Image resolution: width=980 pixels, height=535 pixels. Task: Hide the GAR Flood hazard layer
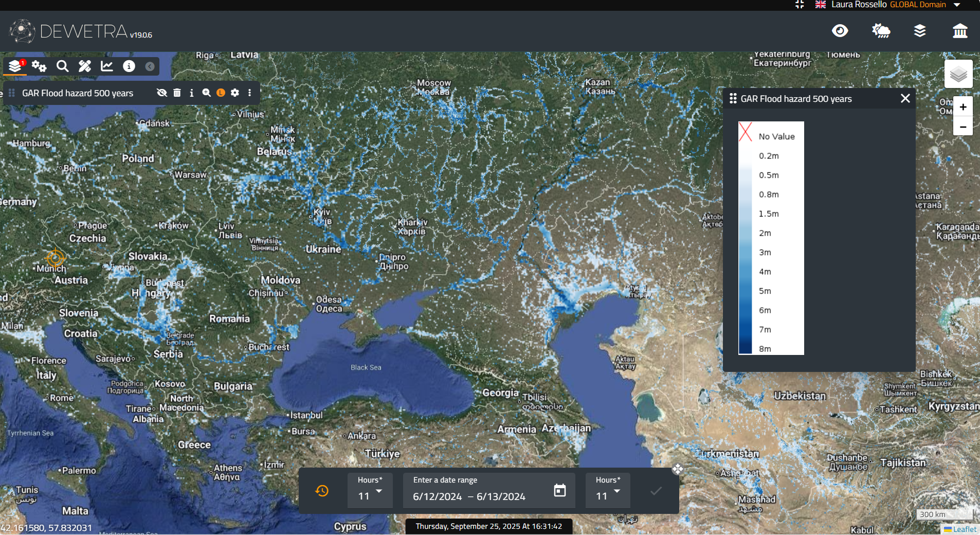[x=161, y=93]
